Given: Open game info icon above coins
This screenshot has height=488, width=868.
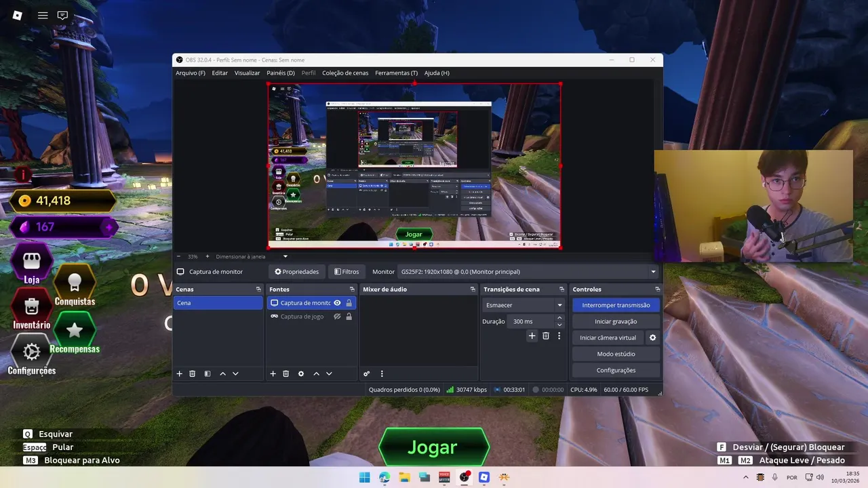Looking at the screenshot, I should (x=24, y=175).
